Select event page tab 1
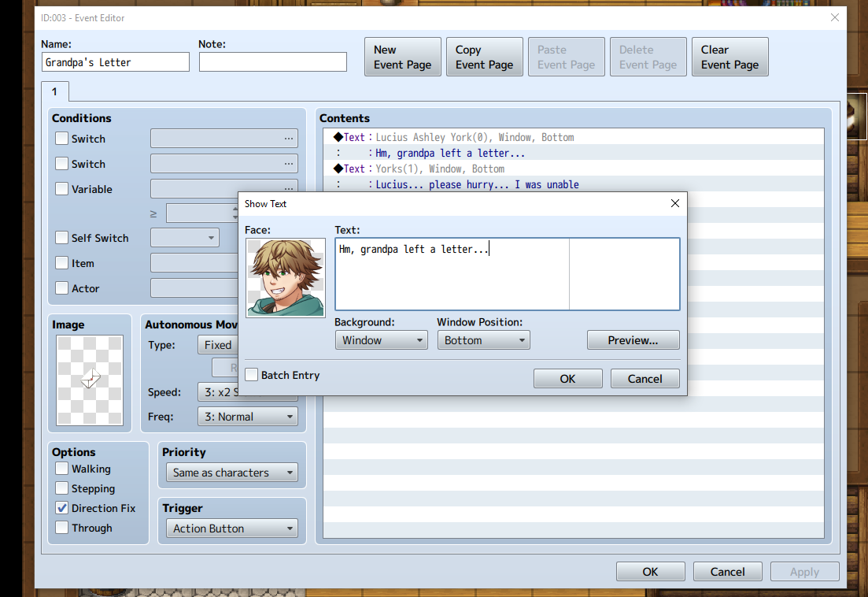This screenshot has height=597, width=868. (x=54, y=91)
